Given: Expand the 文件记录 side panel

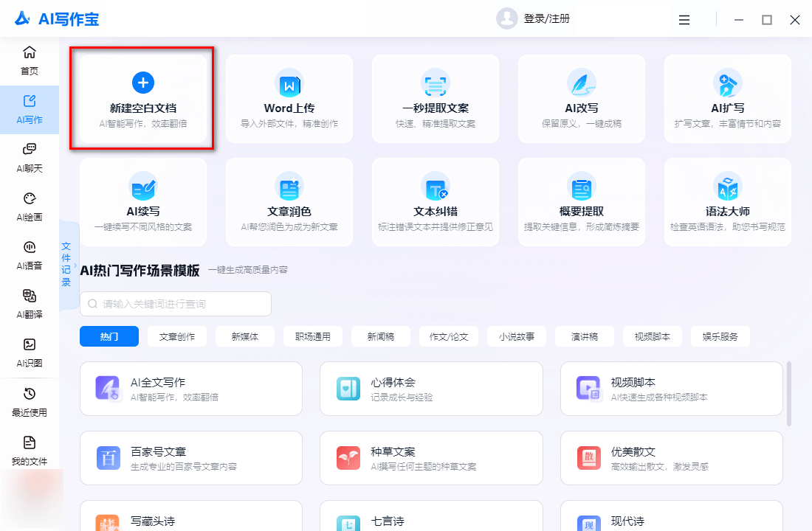Looking at the screenshot, I should 67,264.
